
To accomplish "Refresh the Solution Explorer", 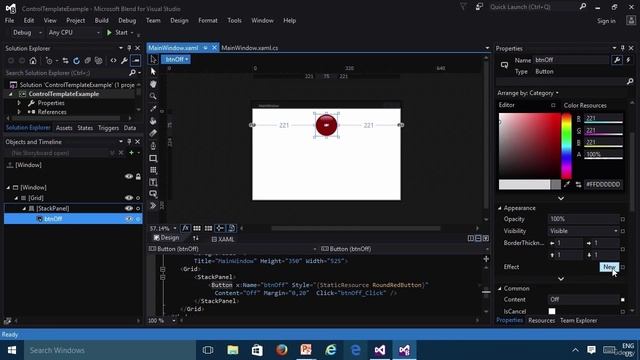I will [76, 61].
